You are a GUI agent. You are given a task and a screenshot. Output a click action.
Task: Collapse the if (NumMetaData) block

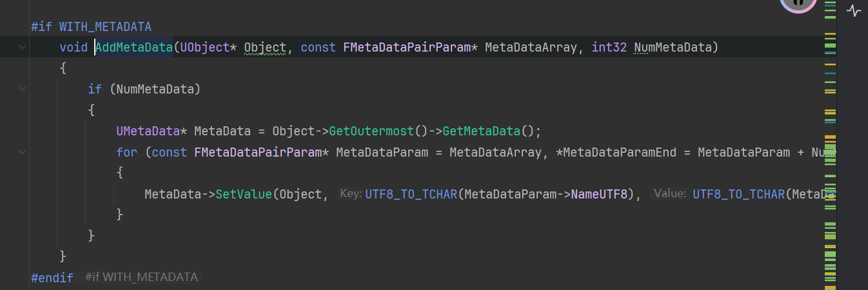click(x=23, y=89)
